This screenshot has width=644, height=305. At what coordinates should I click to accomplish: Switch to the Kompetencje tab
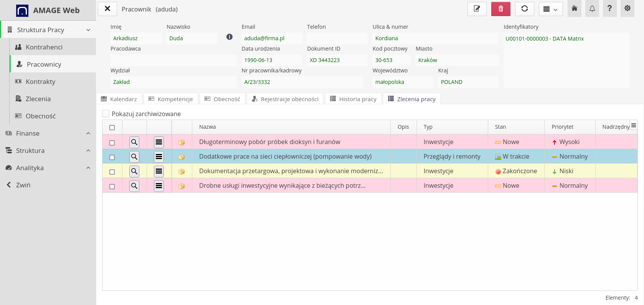coord(171,99)
